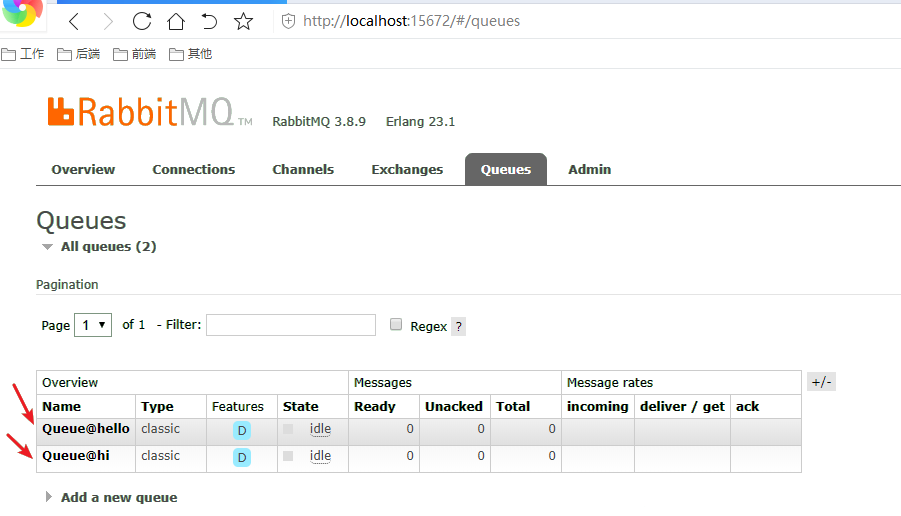Reload the page with refresh icon
The height and width of the screenshot is (516, 901).
click(x=142, y=21)
